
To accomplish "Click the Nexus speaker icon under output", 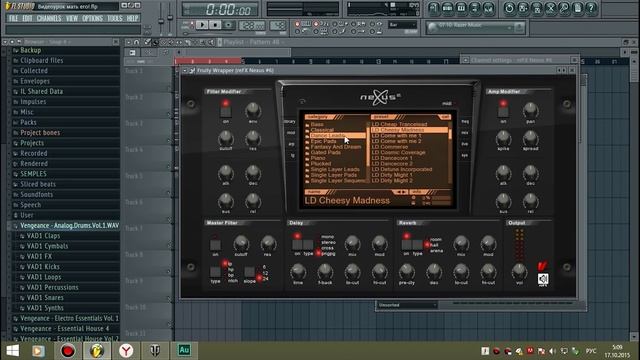I will [x=543, y=279].
